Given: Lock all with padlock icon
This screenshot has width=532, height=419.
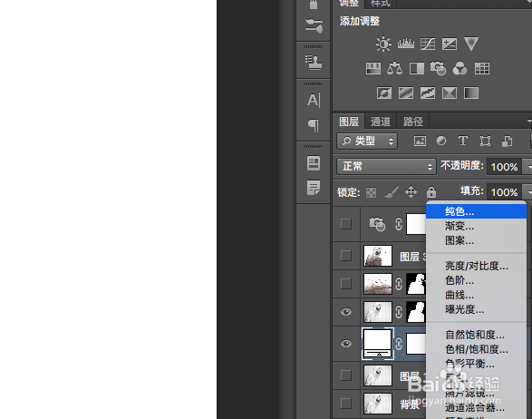Looking at the screenshot, I should [431, 192].
